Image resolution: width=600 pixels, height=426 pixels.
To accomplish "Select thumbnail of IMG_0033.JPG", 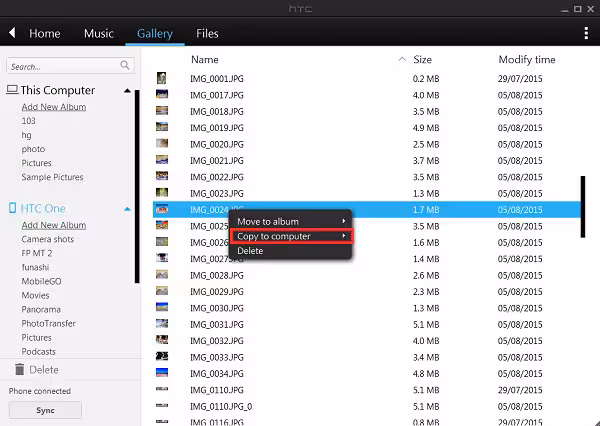I will coord(162,356).
